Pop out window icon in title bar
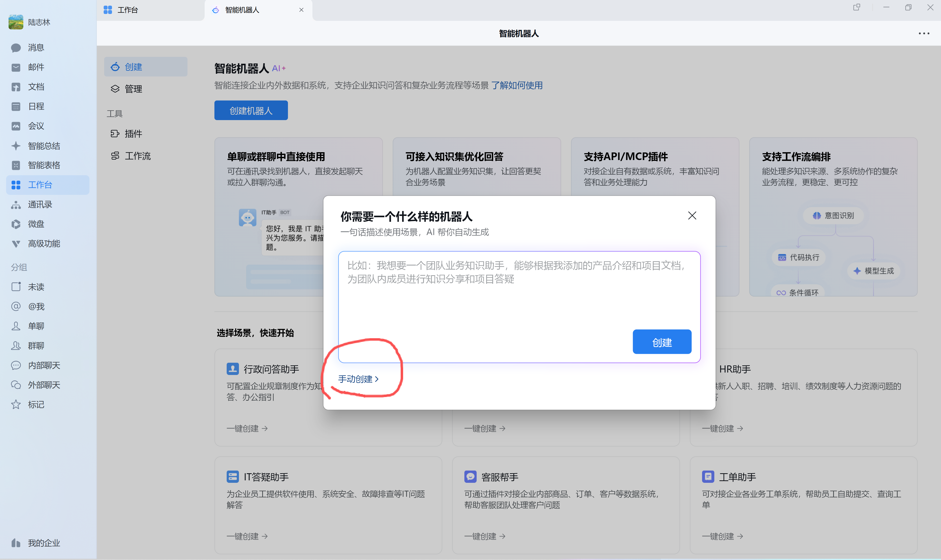Image resolution: width=941 pixels, height=560 pixels. pos(857,7)
